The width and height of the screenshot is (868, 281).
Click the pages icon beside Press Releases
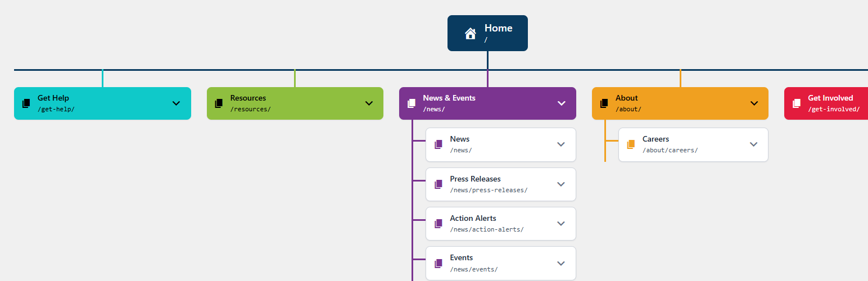coord(438,184)
